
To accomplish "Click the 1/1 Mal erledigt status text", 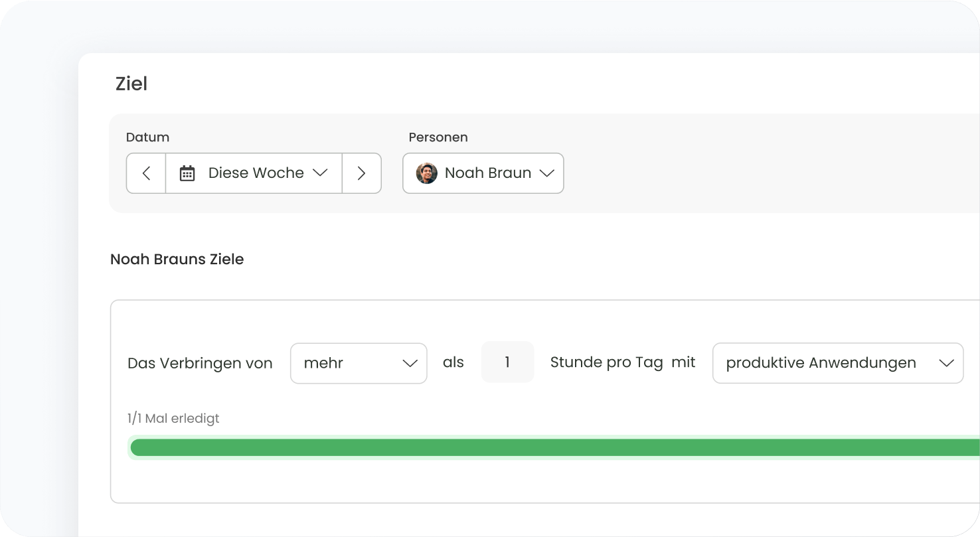I will pyautogui.click(x=173, y=418).
